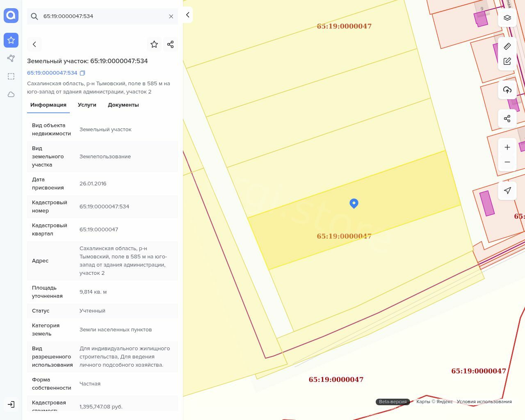Image resolution: width=525 pixels, height=420 pixels.
Task: Switch to the Услуги tab
Action: tap(87, 105)
